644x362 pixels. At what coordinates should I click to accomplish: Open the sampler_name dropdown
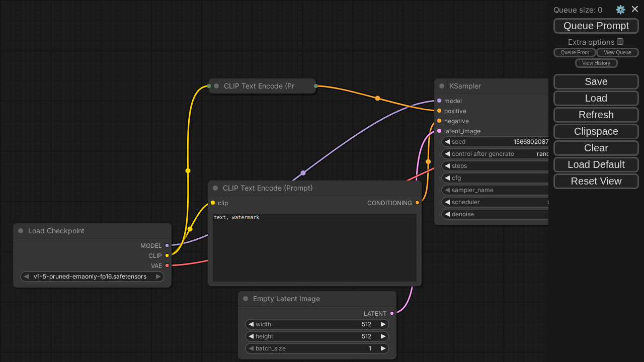pyautogui.click(x=496, y=190)
